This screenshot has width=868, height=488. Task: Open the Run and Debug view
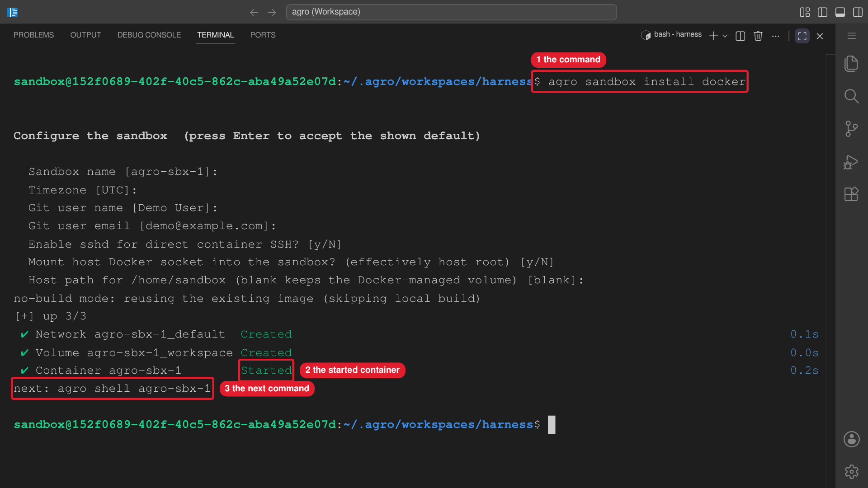(x=851, y=162)
